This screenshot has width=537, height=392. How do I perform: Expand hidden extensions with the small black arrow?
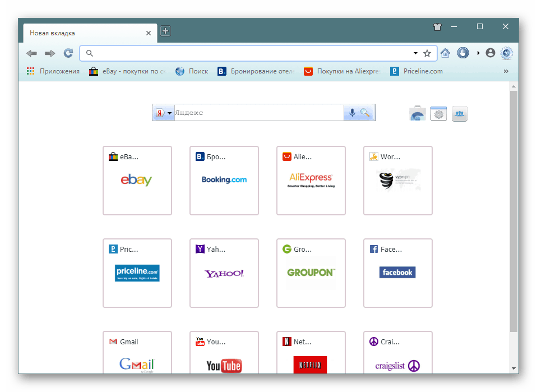(479, 53)
